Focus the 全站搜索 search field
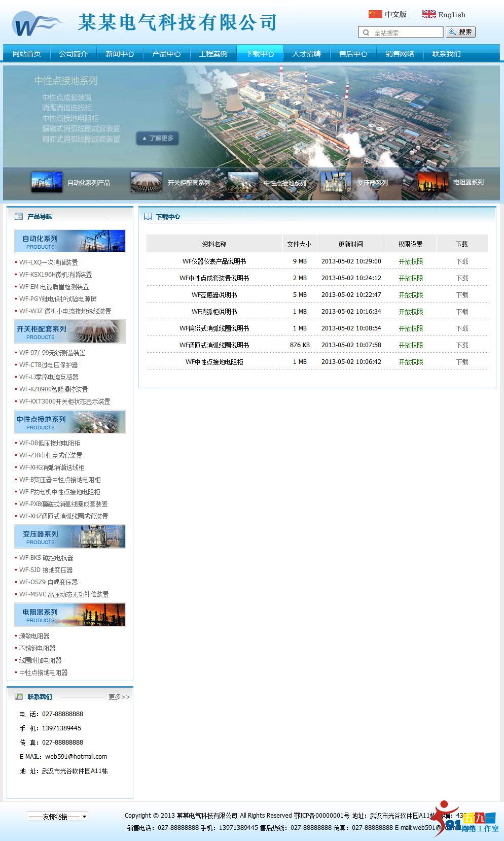 coord(401,32)
